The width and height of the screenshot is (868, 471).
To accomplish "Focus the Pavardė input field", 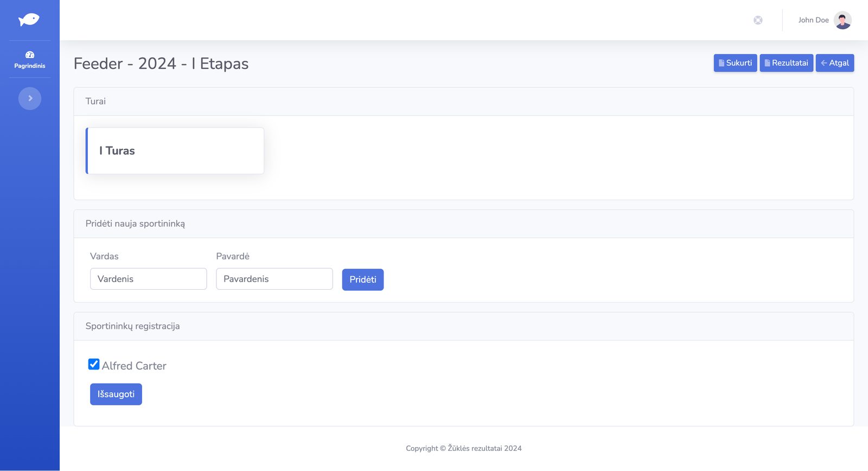I will 274,279.
